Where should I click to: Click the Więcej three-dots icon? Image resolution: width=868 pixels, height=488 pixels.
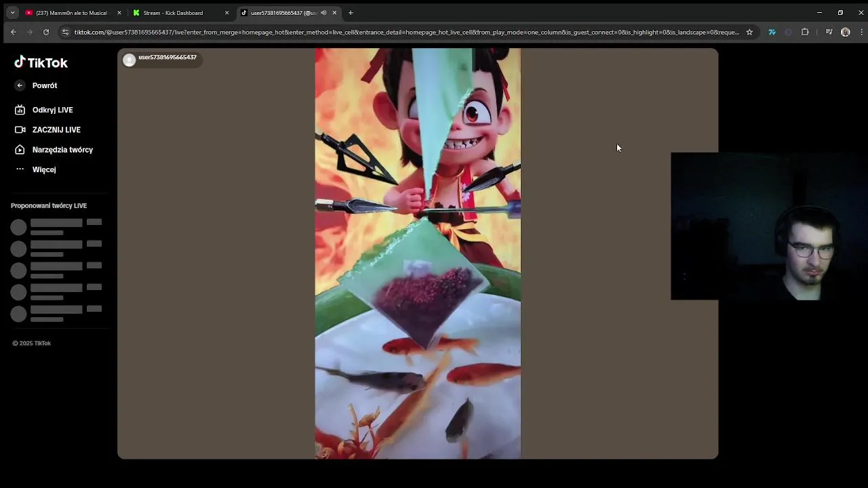20,169
